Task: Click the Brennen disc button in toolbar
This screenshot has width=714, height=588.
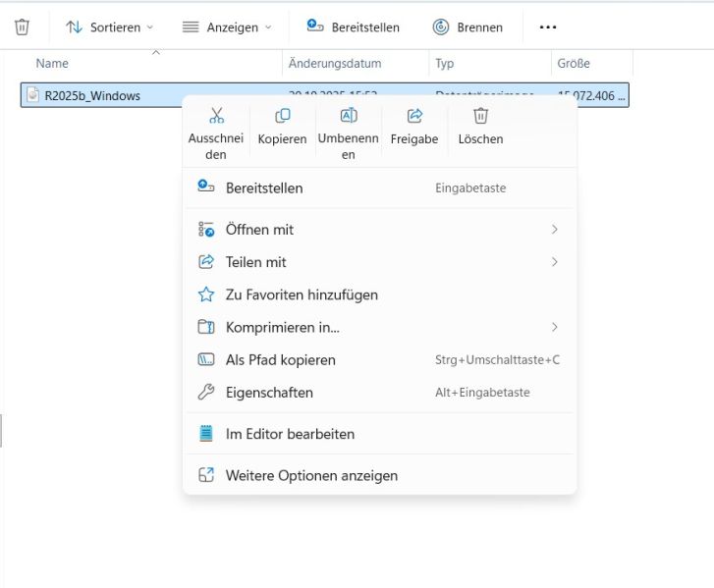Action: coord(468,27)
